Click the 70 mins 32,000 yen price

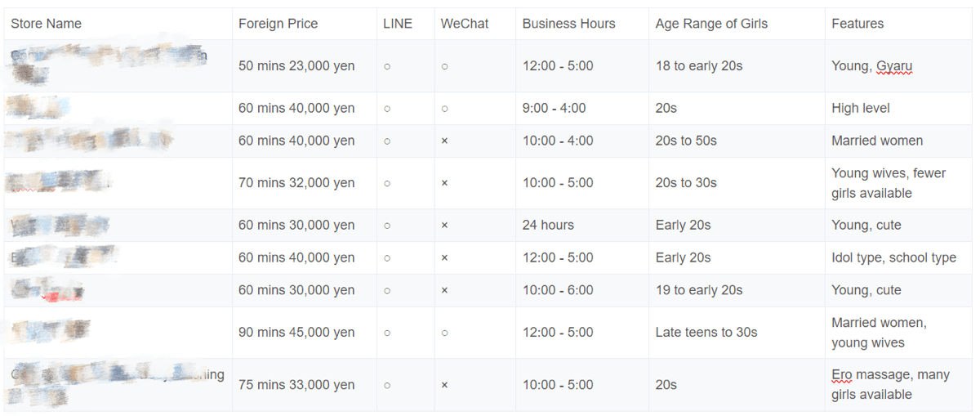[x=296, y=183]
